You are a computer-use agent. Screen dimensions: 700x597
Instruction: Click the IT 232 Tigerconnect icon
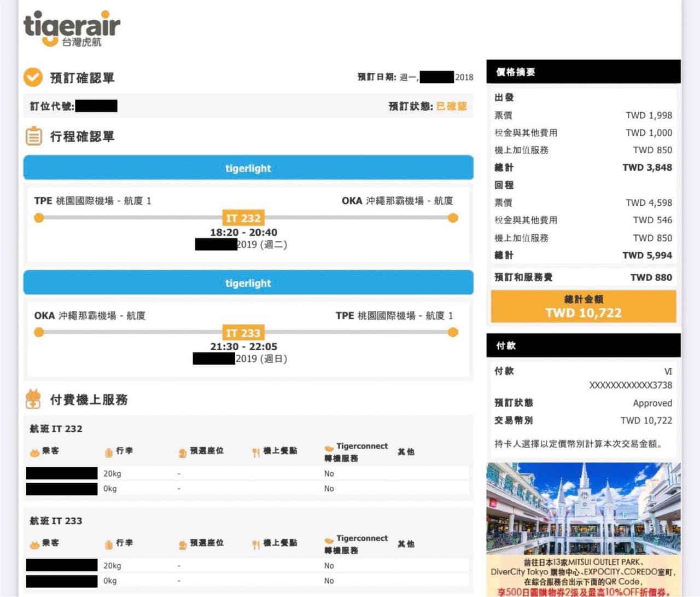(x=329, y=448)
